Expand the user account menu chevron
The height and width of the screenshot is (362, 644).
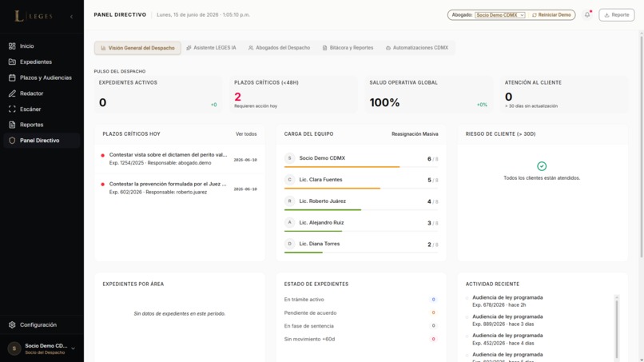coord(73,348)
